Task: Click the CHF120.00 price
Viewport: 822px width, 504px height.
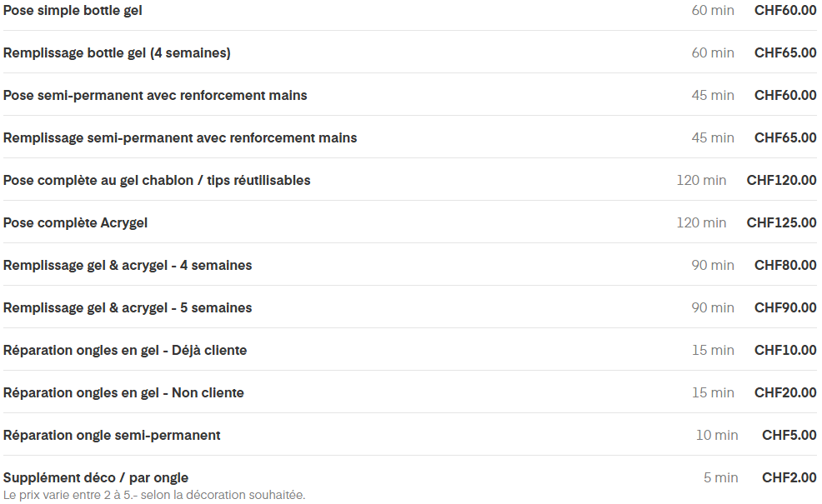Action: [x=781, y=181]
